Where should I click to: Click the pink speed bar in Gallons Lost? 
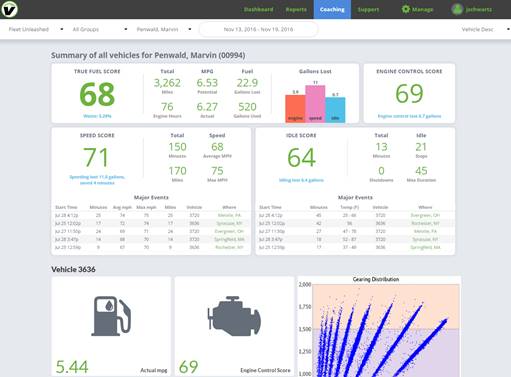tap(315, 104)
